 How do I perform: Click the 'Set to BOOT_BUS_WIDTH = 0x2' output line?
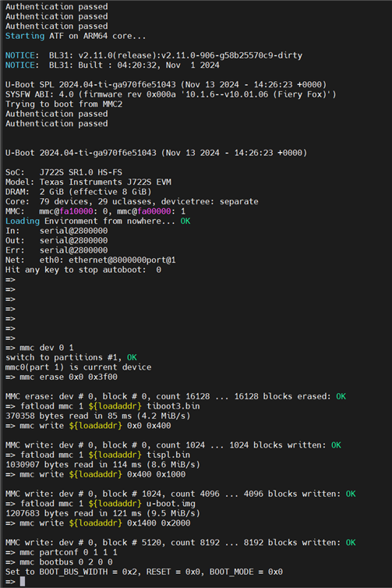coord(144,572)
